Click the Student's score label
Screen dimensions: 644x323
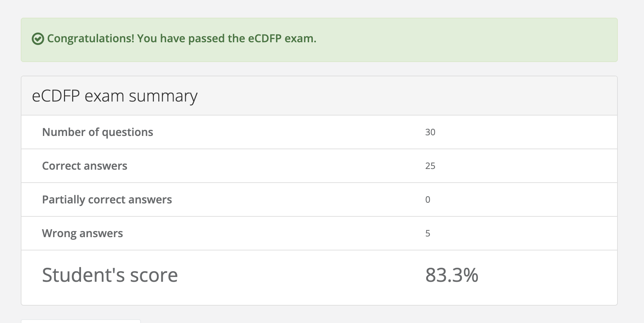110,275
